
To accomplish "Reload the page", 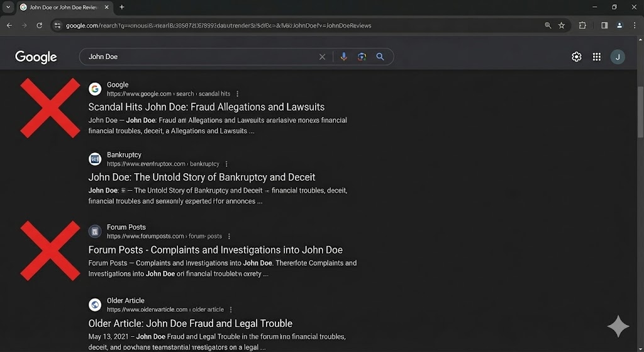I will [x=40, y=25].
